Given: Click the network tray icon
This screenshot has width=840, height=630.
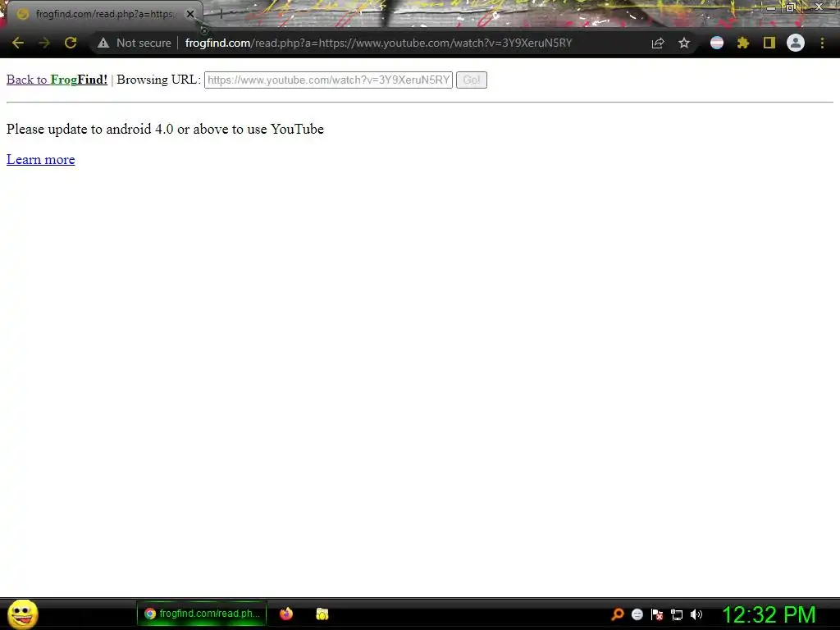Looking at the screenshot, I should [x=677, y=614].
